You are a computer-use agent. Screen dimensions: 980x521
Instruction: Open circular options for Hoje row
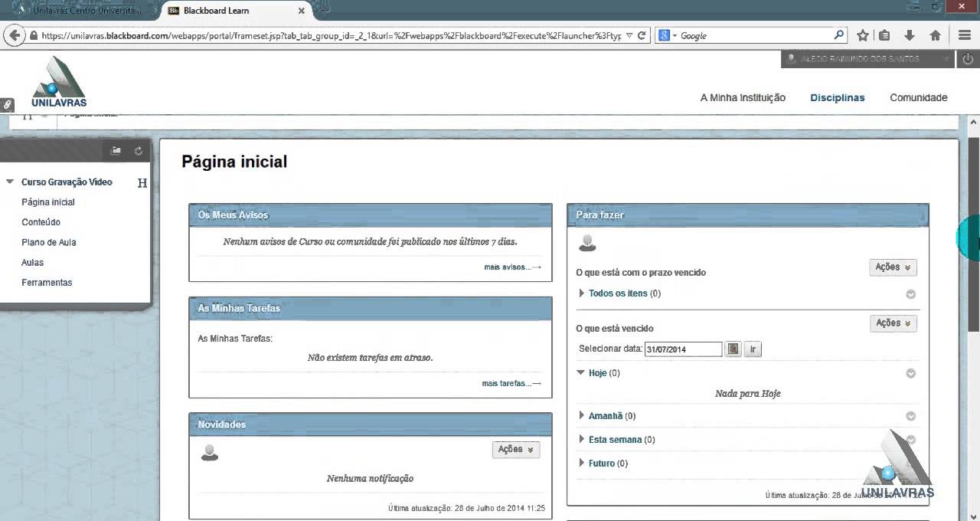(910, 374)
